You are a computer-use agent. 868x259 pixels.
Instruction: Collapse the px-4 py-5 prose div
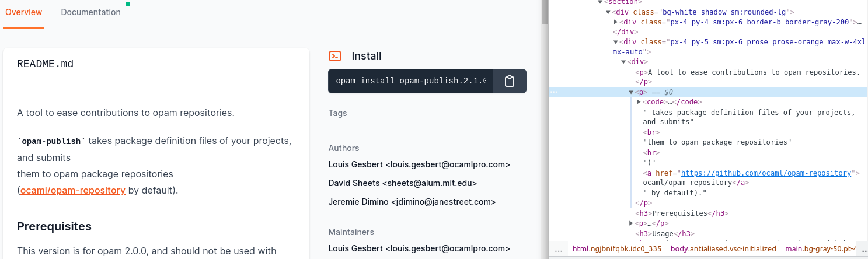point(616,42)
